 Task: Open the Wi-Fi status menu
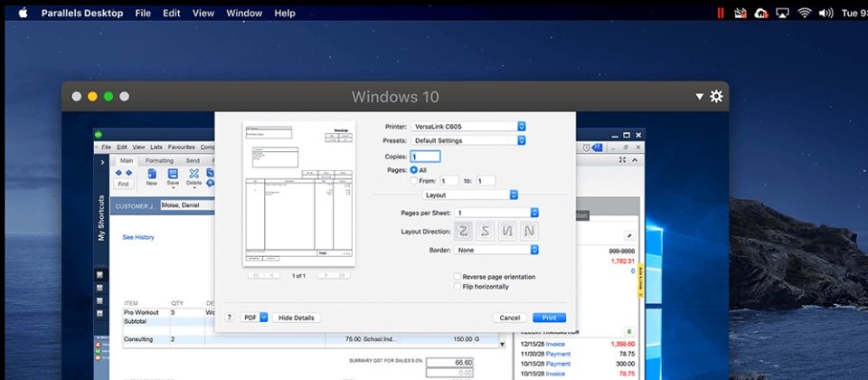(804, 13)
